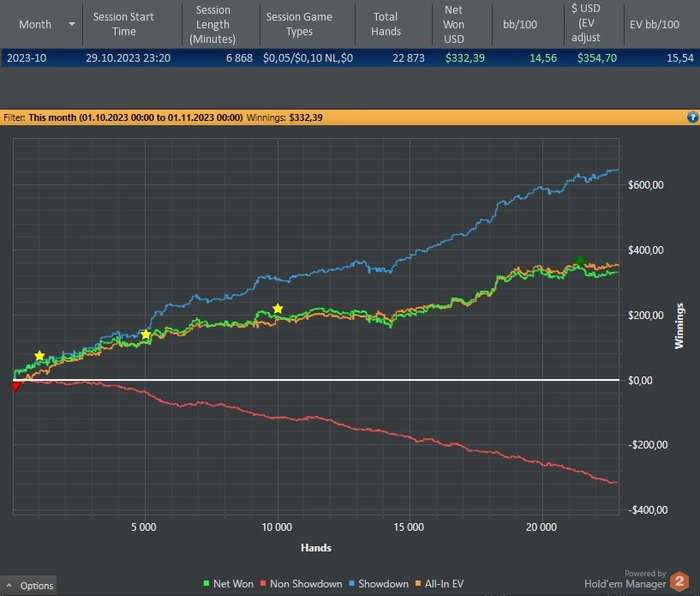Sort by Net Won USD column

click(x=454, y=24)
